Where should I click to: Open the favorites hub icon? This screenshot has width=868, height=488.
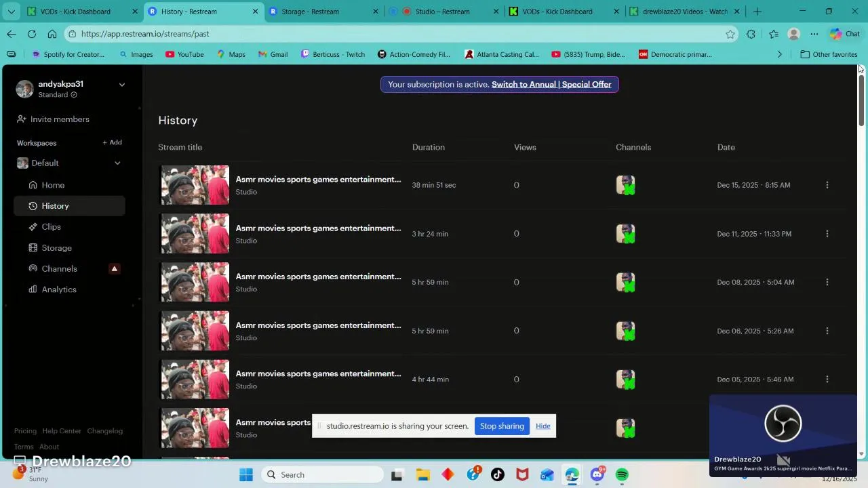[x=774, y=34]
